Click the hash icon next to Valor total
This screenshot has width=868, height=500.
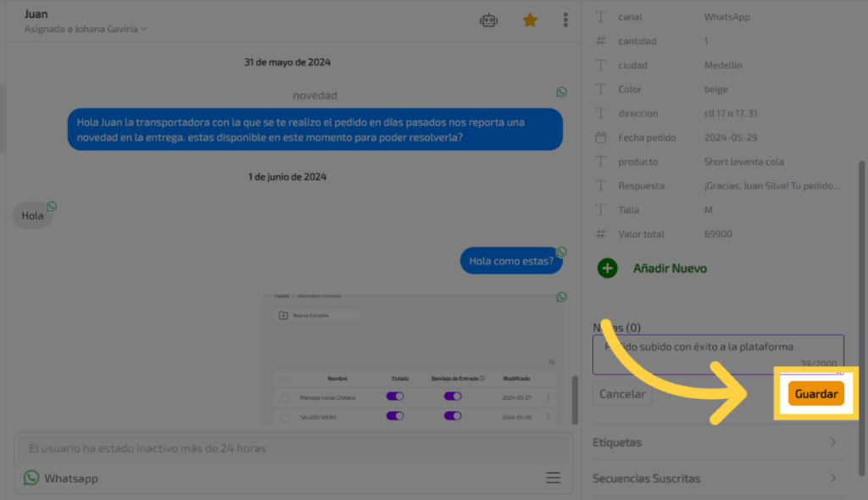[x=601, y=234]
